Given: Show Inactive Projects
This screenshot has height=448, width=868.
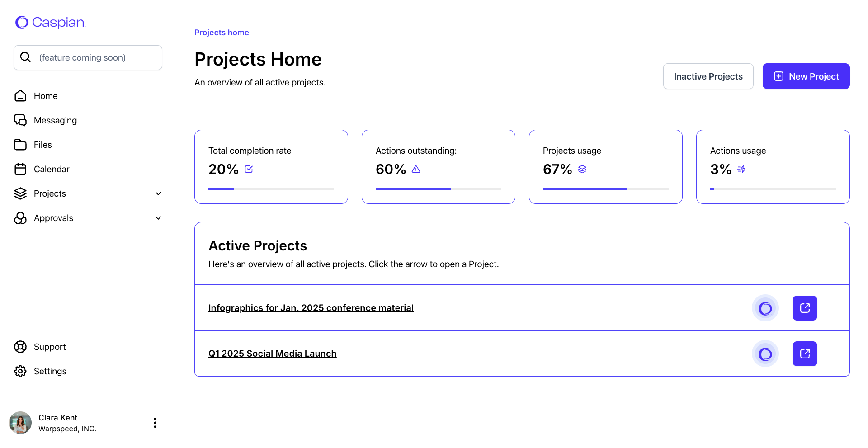Looking at the screenshot, I should click(708, 76).
